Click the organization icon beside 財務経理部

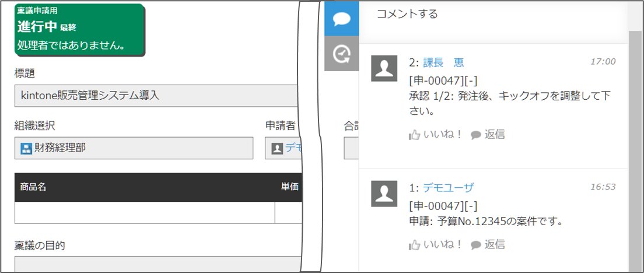[26, 148]
